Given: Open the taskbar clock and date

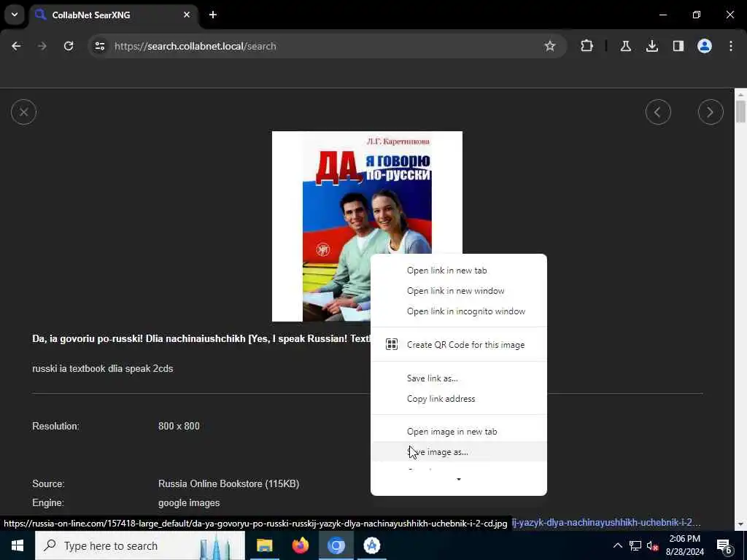Looking at the screenshot, I should (684, 545).
